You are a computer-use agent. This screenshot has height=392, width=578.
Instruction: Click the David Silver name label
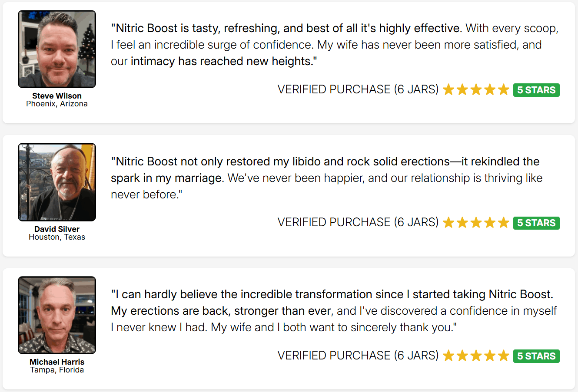(57, 229)
